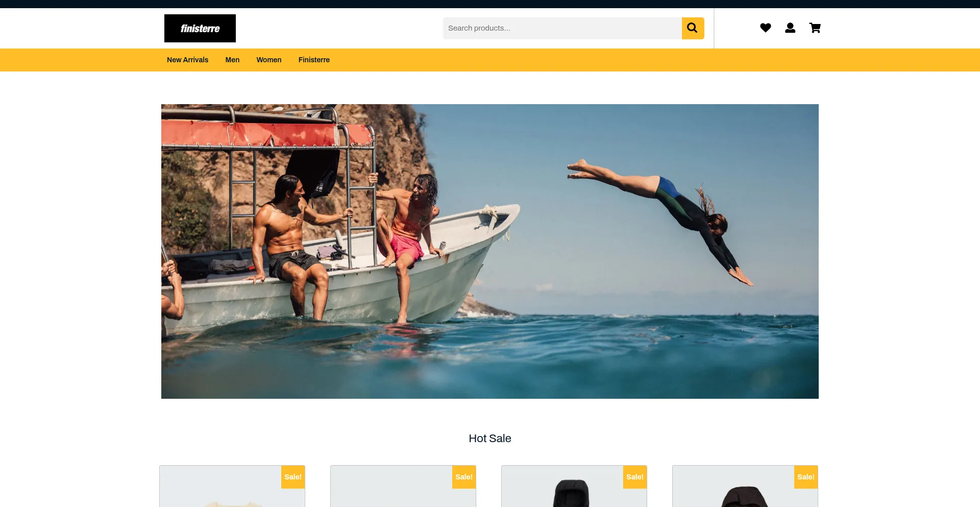Go to the Women category

pos(269,60)
